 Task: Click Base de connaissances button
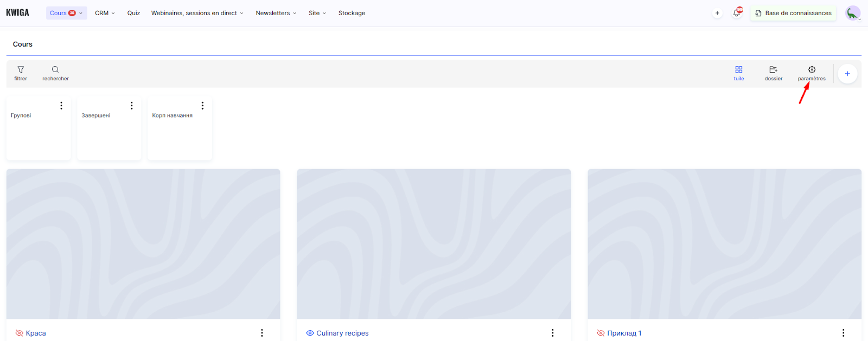click(793, 13)
